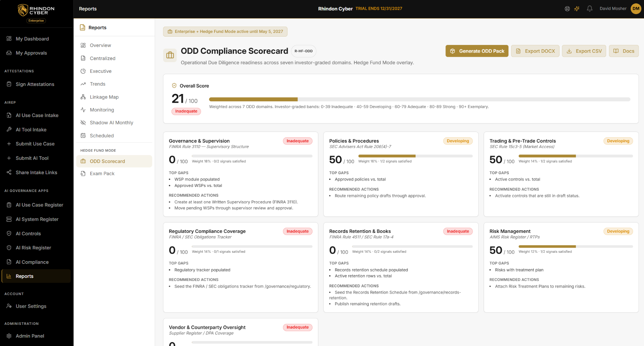Click the Enterprise Hedge Fund Mode banner
The image size is (644, 346).
coord(225,32)
